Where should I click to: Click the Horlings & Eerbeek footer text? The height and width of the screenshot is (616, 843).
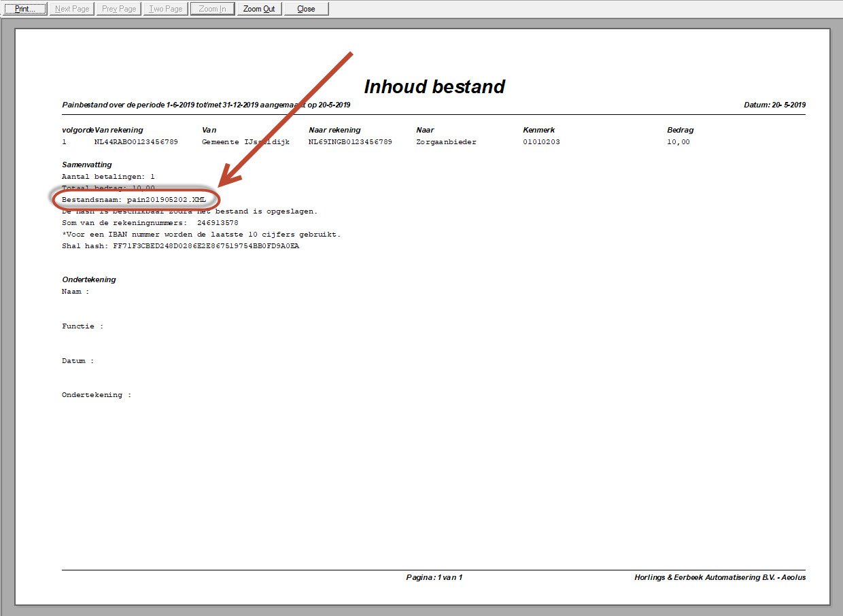719,577
